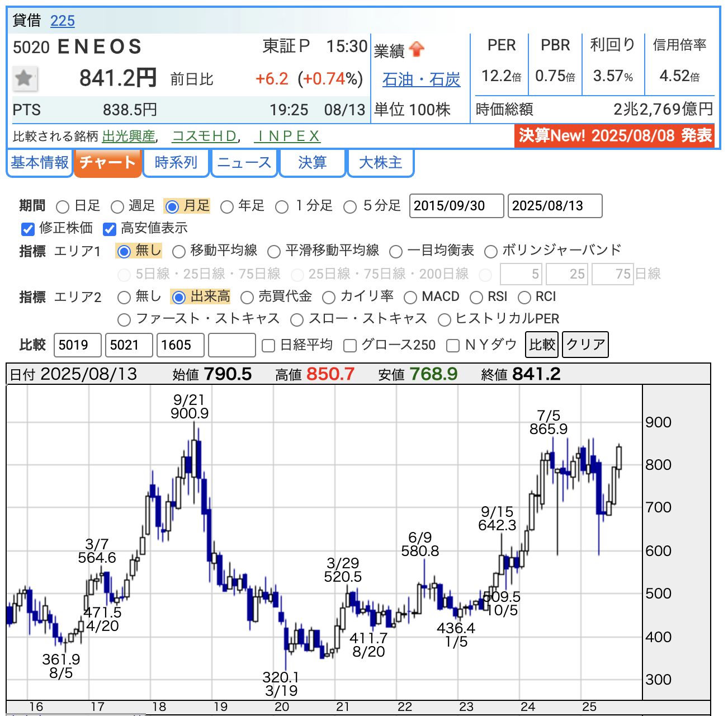Click comparison code field 5021
This screenshot has width=728, height=716.
pyautogui.click(x=129, y=345)
